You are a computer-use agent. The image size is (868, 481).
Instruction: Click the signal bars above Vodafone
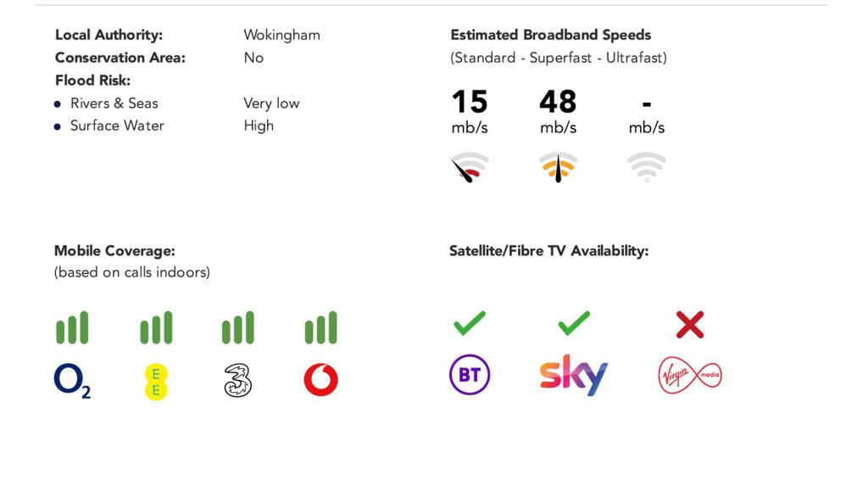320,327
